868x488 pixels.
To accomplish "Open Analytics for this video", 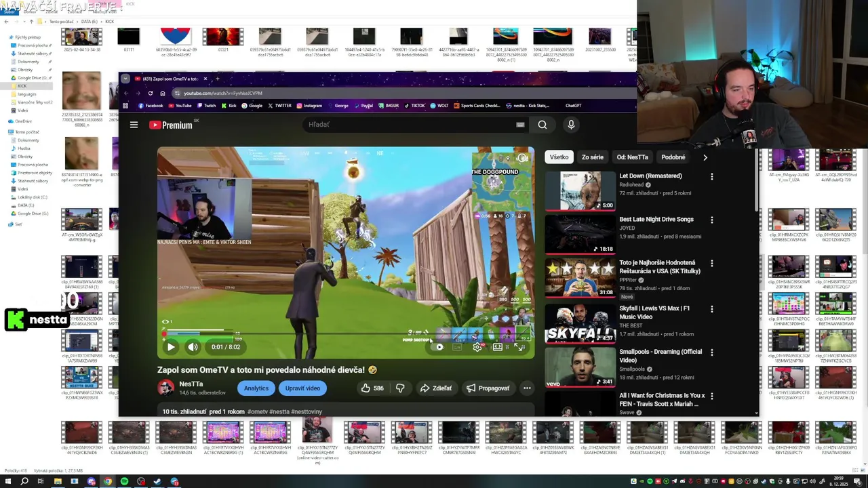I will [x=256, y=388].
